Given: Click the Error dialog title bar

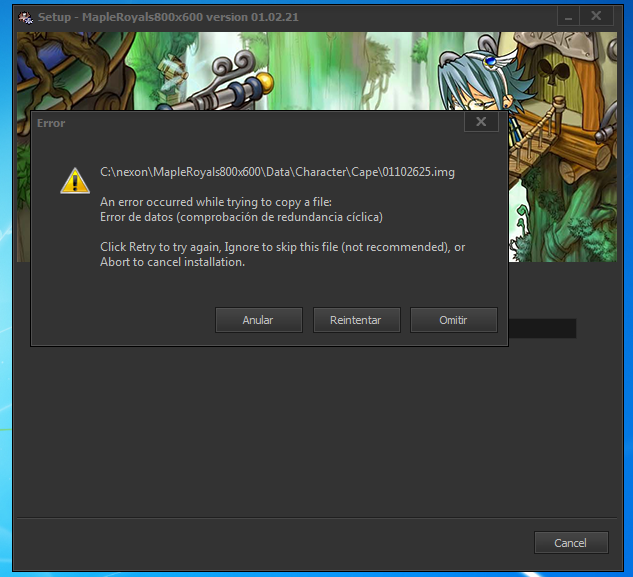Looking at the screenshot, I should [x=250, y=123].
